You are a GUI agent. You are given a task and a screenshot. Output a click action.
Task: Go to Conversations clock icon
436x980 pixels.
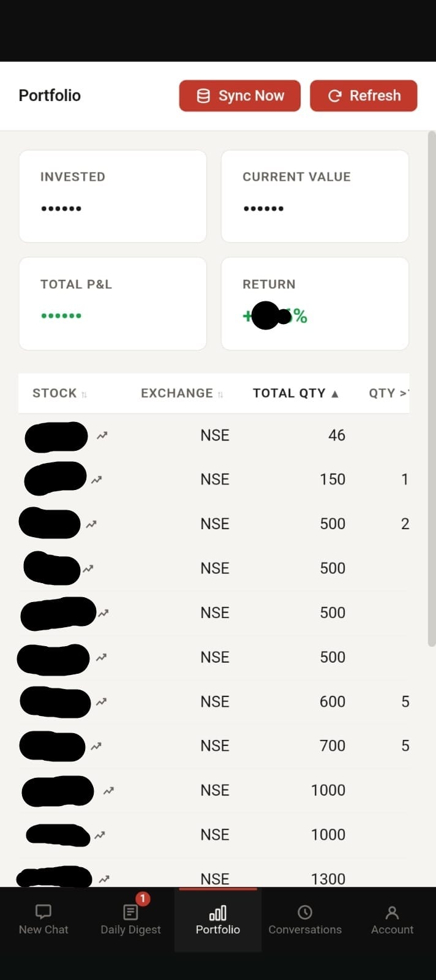tap(305, 912)
